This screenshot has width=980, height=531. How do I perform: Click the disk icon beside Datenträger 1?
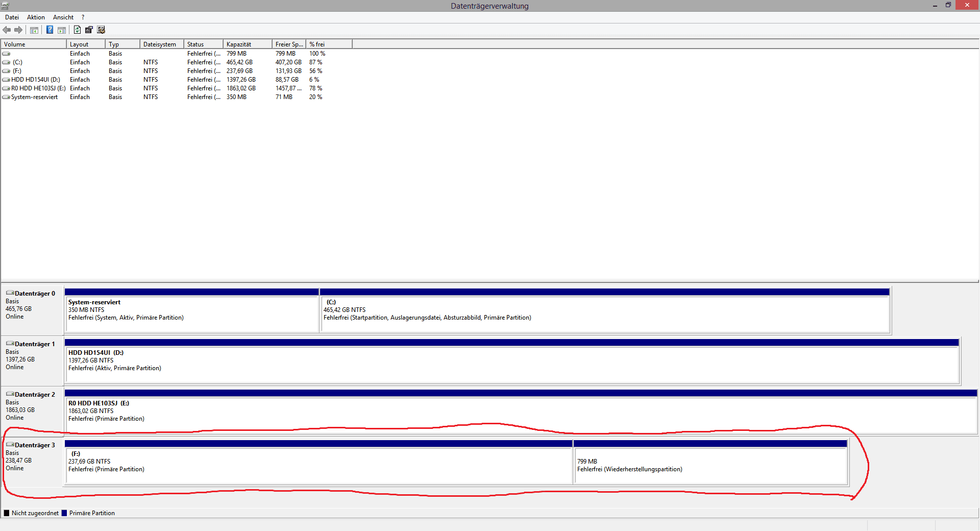[x=10, y=344]
